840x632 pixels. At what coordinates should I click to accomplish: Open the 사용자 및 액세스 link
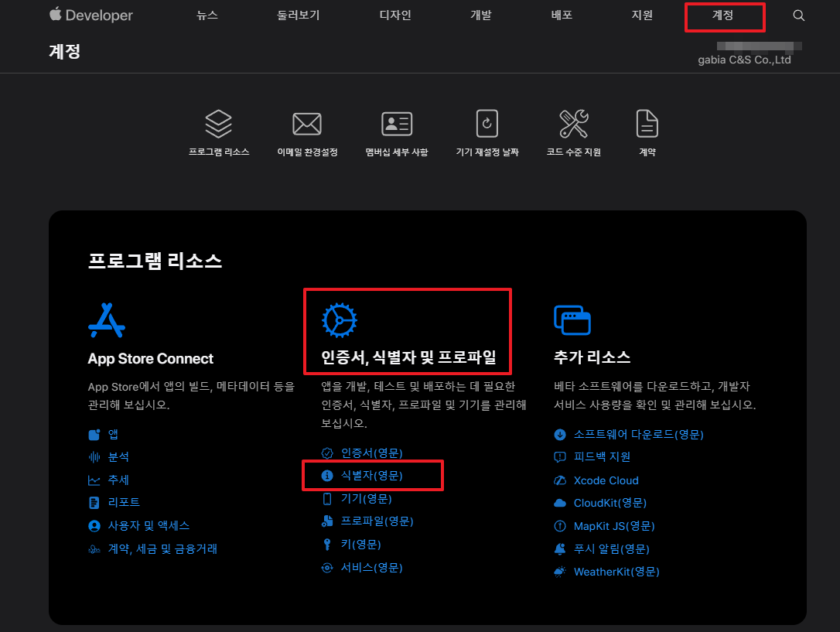tap(149, 526)
